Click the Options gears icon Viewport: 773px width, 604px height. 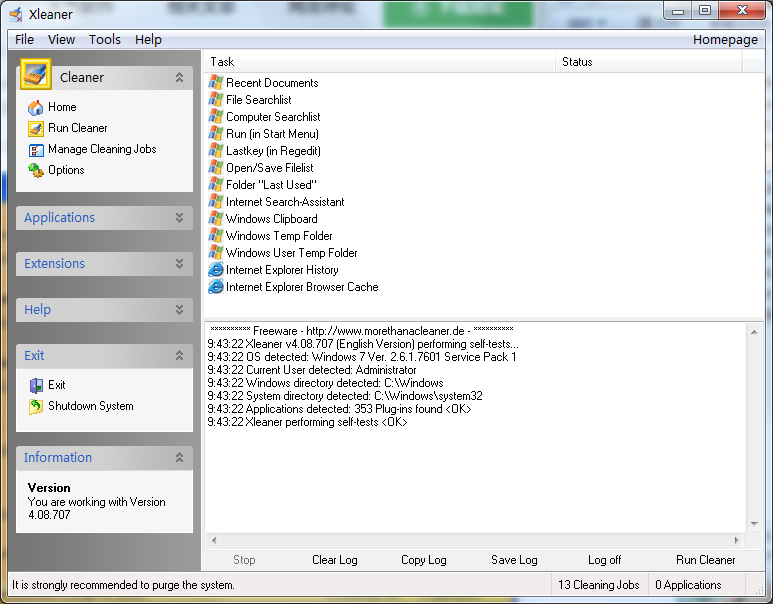[x=35, y=170]
